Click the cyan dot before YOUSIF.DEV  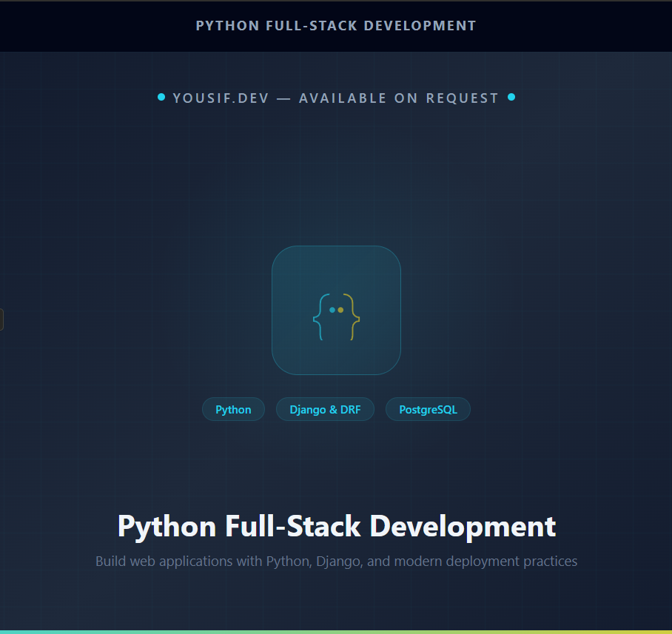pos(161,98)
